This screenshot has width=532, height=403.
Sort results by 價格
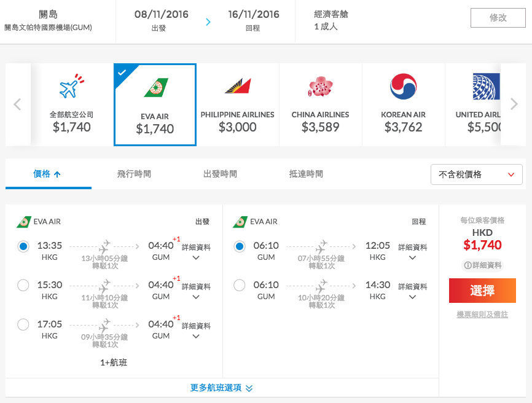[x=47, y=174]
